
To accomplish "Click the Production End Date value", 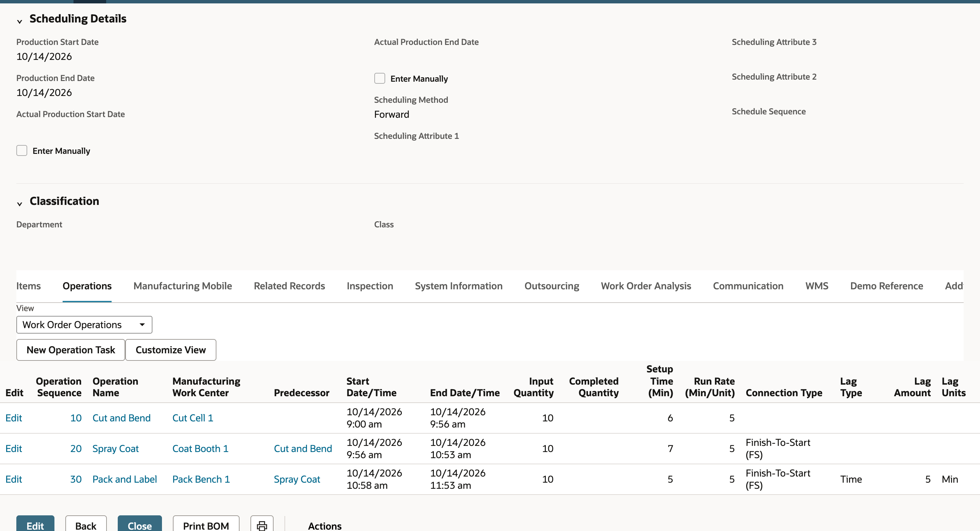I will coord(44,93).
